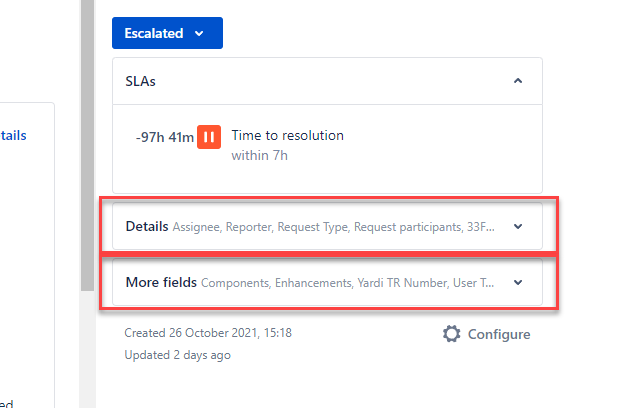Click the Details section title
The image size is (638, 408).
pos(147,226)
